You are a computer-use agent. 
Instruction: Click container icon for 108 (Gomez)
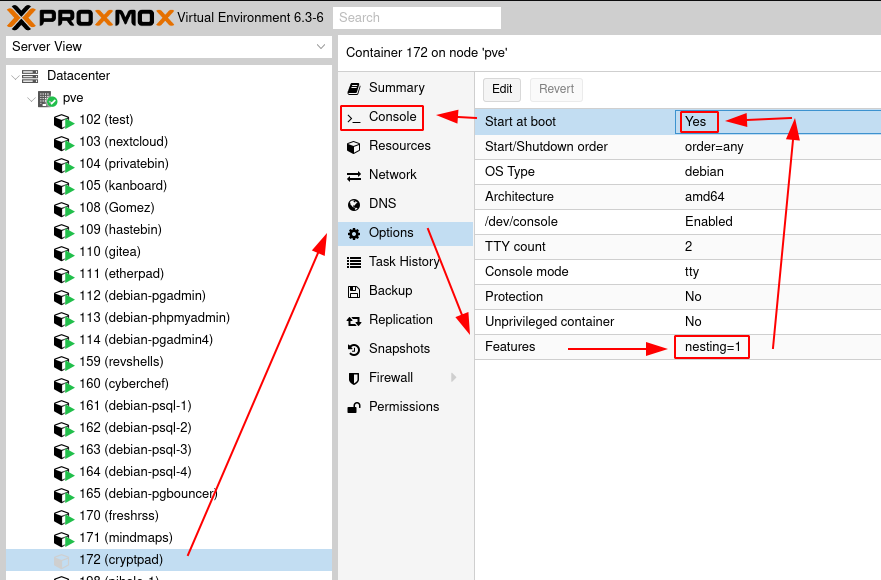[63, 209]
